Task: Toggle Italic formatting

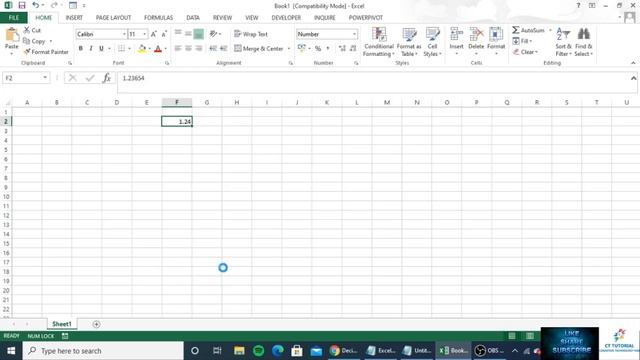Action: (91, 49)
